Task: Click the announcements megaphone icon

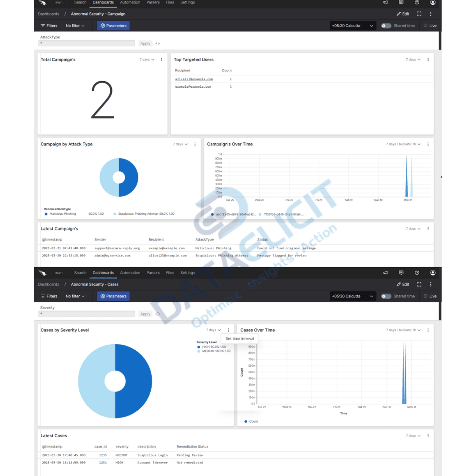Action: coord(385,3)
